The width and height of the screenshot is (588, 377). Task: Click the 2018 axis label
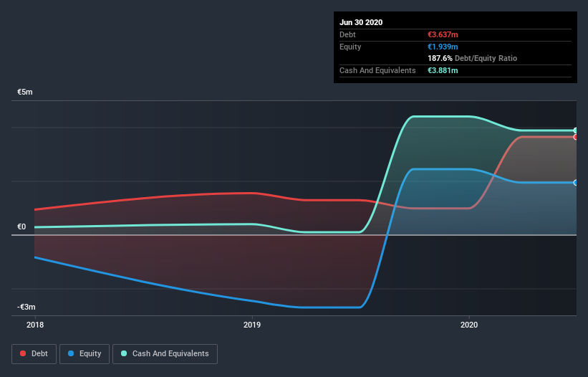point(35,325)
